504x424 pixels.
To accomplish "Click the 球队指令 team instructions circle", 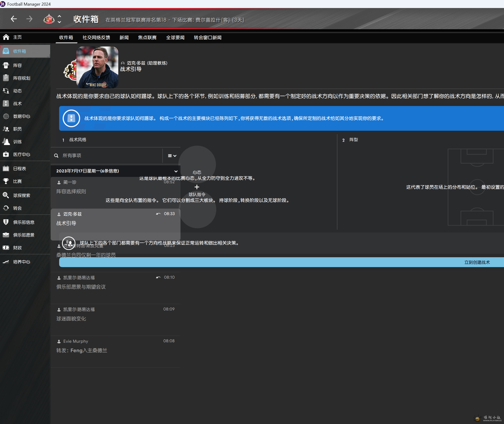I will tap(197, 210).
